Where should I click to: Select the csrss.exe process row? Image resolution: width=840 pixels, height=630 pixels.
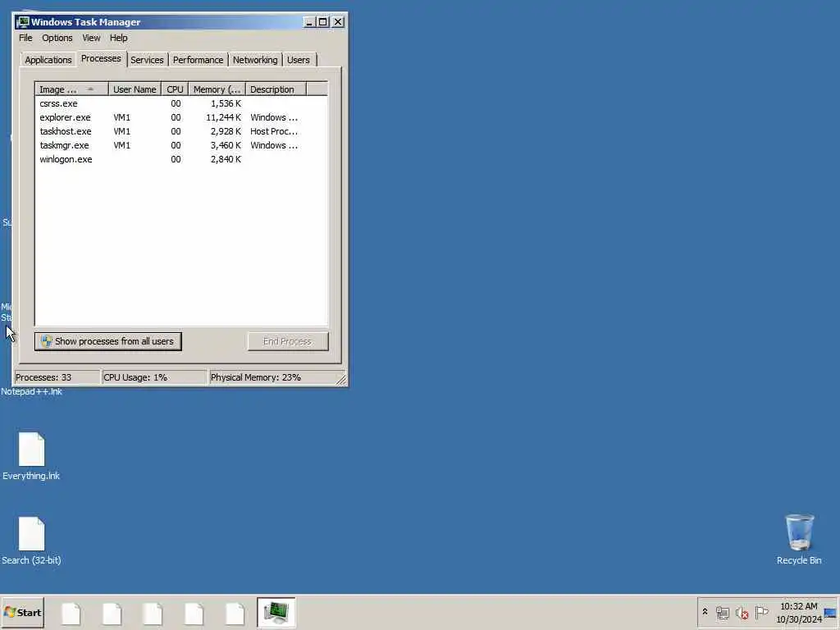point(181,103)
